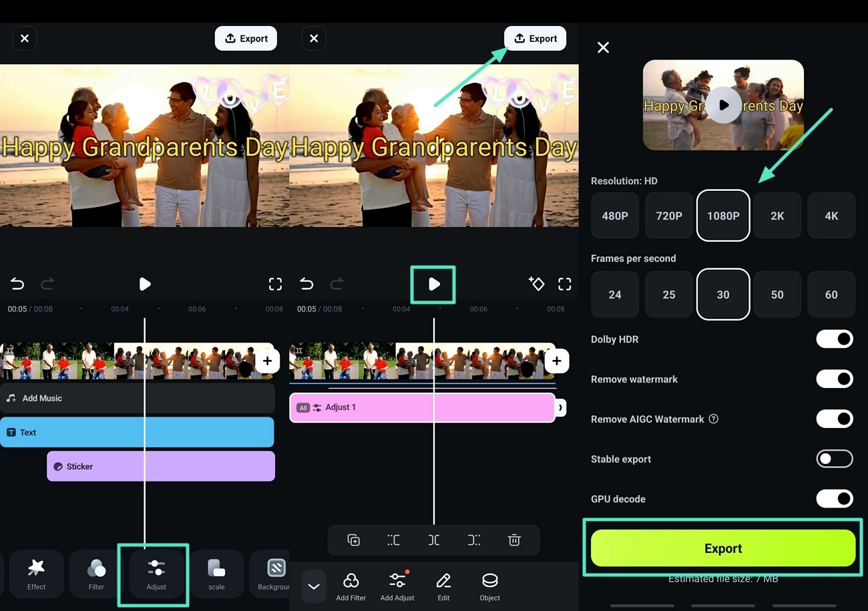
Task: Duplicate the selected Adjust clip
Action: pos(354,540)
